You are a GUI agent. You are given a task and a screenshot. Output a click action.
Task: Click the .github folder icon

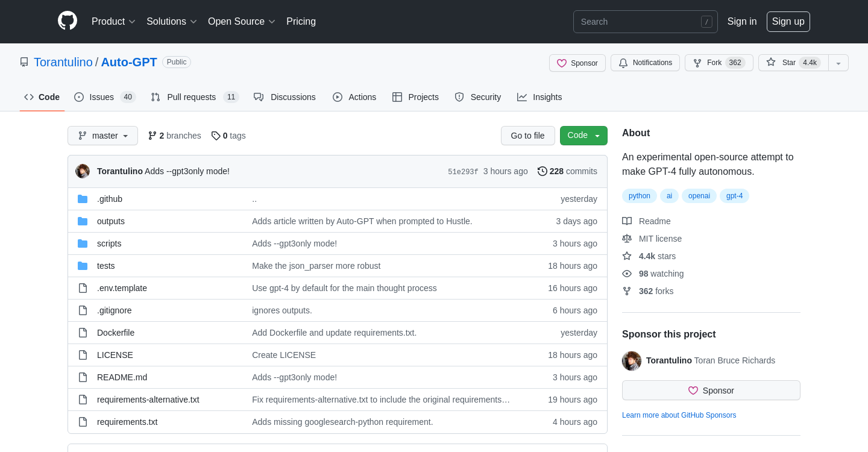(x=83, y=199)
